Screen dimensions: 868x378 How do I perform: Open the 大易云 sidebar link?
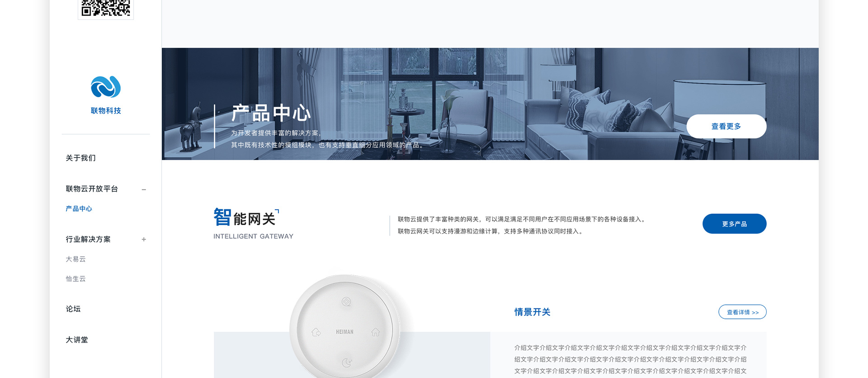[x=75, y=259]
